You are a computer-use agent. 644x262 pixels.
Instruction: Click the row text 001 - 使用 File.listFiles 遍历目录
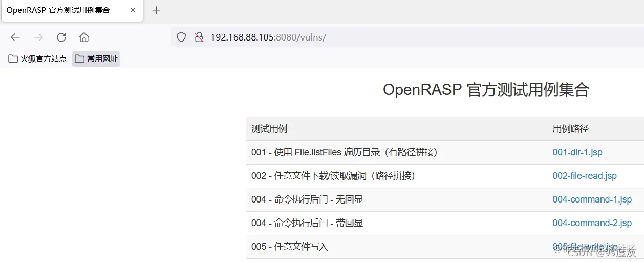pyautogui.click(x=344, y=152)
